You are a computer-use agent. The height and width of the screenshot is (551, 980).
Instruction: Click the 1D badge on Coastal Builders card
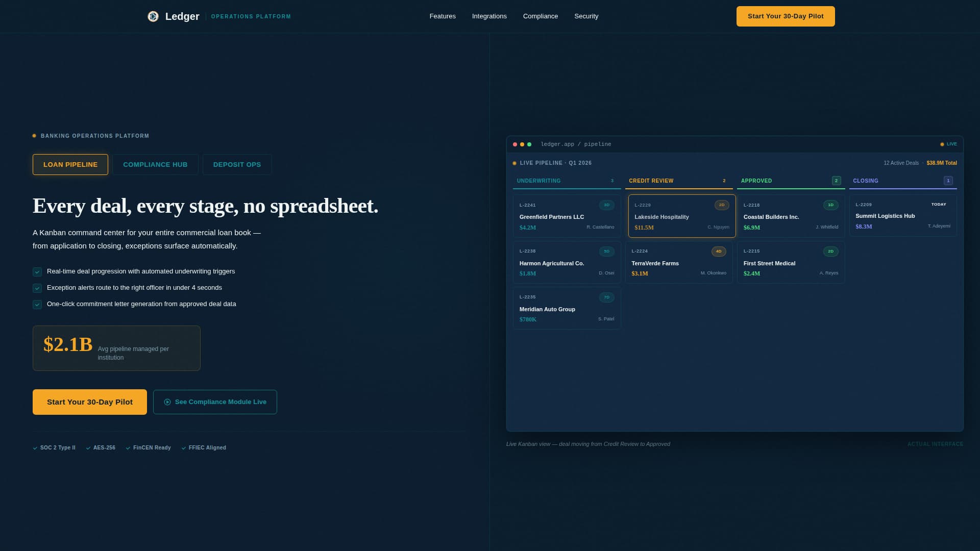click(x=831, y=205)
